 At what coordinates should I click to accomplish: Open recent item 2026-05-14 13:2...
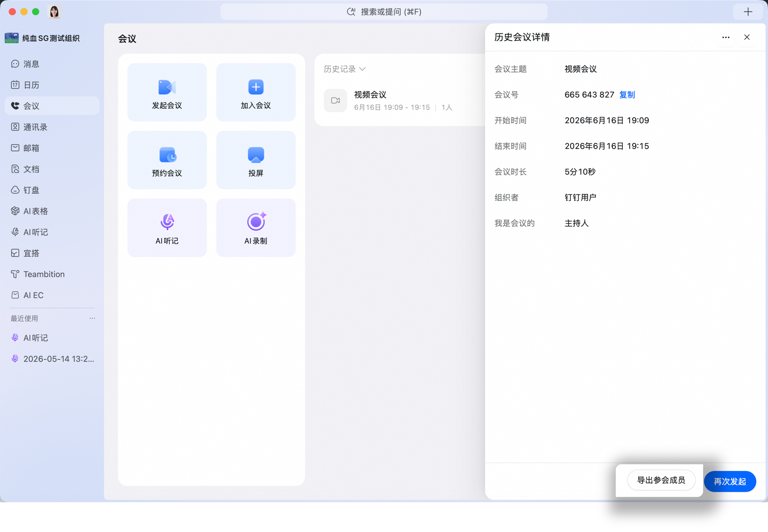52,359
